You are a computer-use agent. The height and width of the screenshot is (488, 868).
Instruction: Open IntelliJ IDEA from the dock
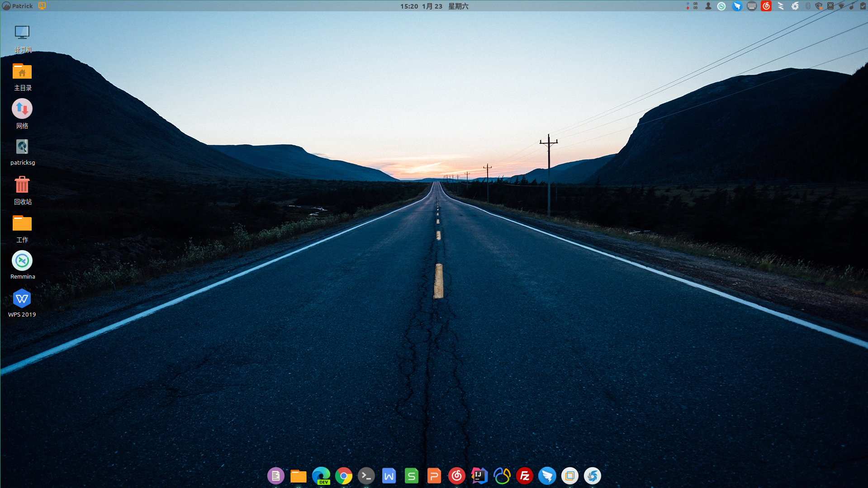pyautogui.click(x=479, y=476)
